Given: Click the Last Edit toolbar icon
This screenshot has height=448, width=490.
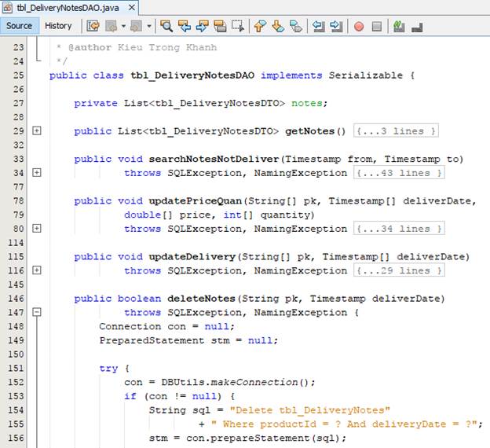Looking at the screenshot, I should [93, 26].
